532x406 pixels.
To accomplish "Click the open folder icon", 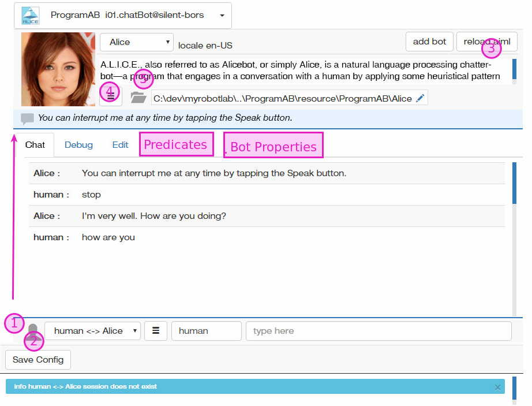I will 138,98.
